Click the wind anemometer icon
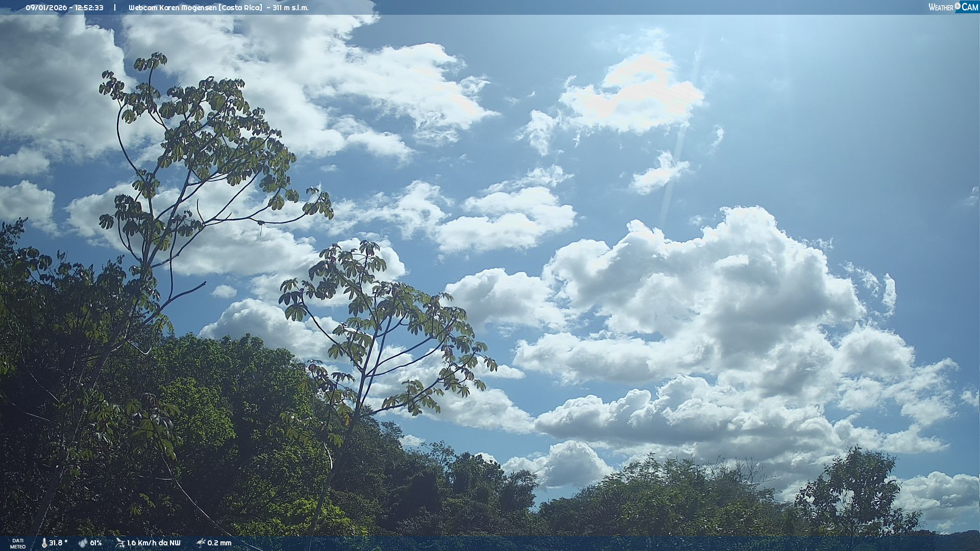The width and height of the screenshot is (980, 551). pos(120,543)
